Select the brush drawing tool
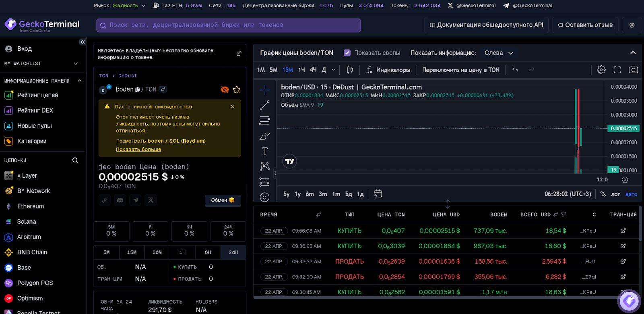The height and width of the screenshot is (314, 644). point(264,136)
